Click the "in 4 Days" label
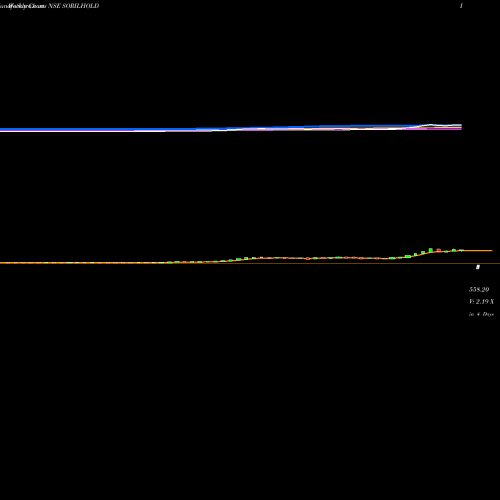Viewport: 500px width, 500px height. [x=481, y=314]
